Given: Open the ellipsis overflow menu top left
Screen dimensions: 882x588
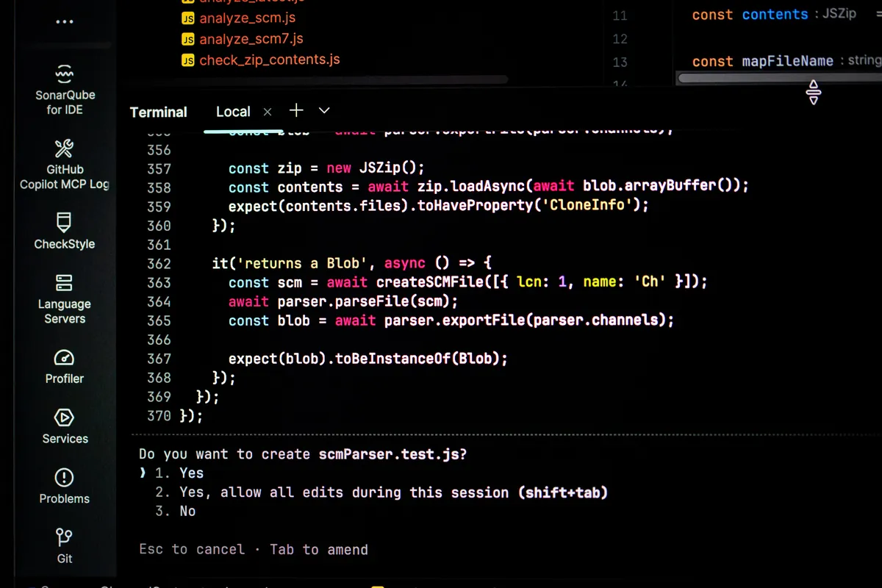Looking at the screenshot, I should pos(64,21).
